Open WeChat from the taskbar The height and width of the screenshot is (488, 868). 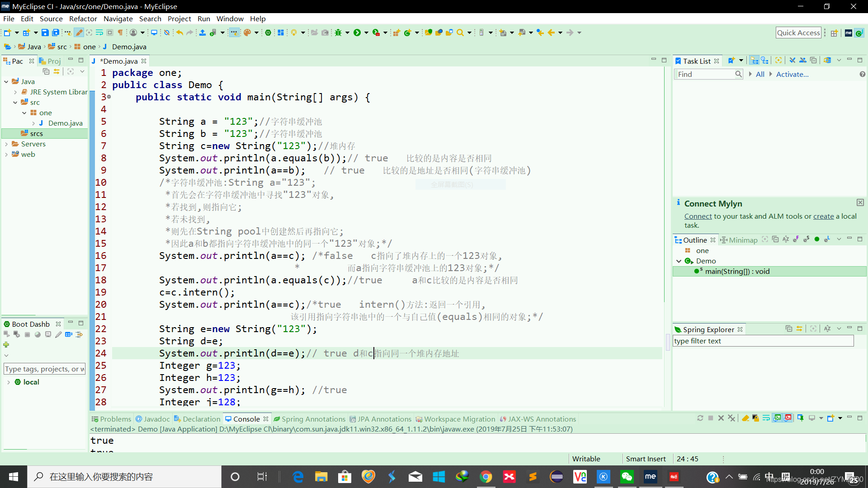point(627,477)
